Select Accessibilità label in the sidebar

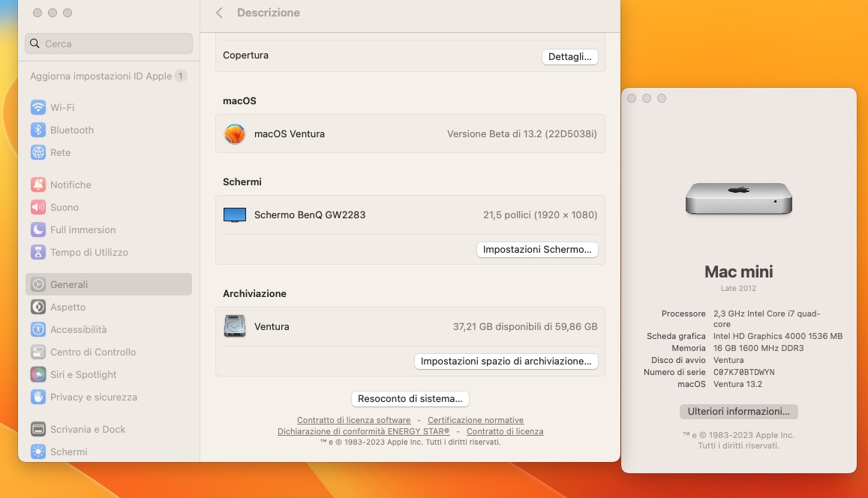point(79,330)
